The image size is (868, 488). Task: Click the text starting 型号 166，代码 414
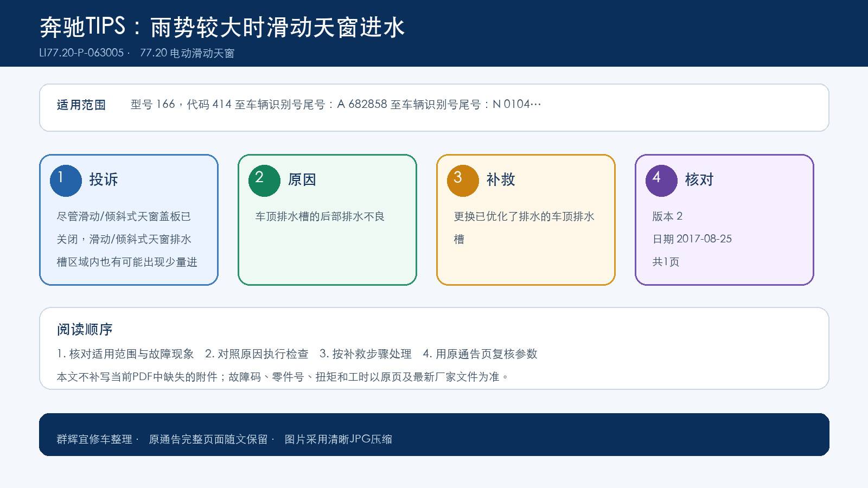click(x=336, y=104)
